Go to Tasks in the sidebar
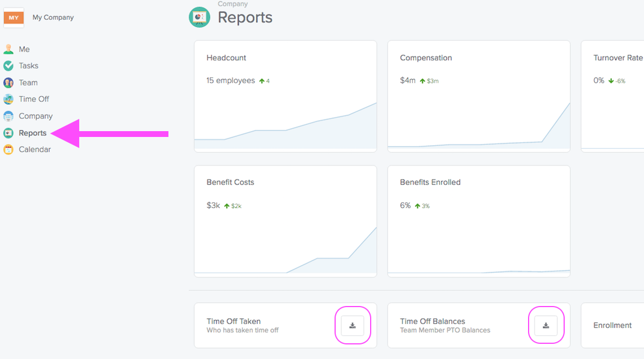 pos(29,66)
